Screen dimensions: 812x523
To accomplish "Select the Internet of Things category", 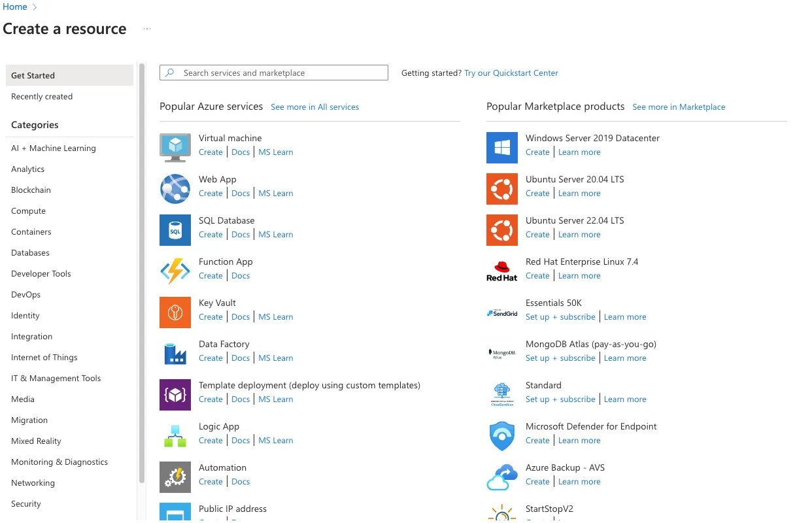I will coord(44,358).
